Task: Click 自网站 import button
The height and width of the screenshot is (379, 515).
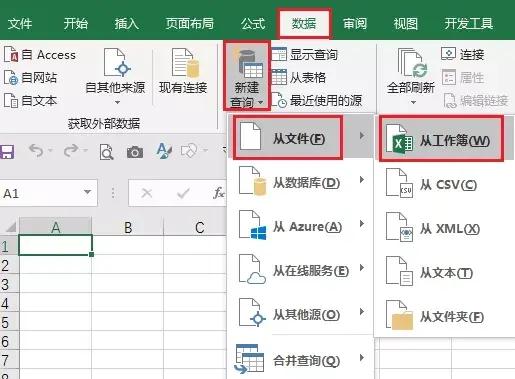Action: [31, 77]
